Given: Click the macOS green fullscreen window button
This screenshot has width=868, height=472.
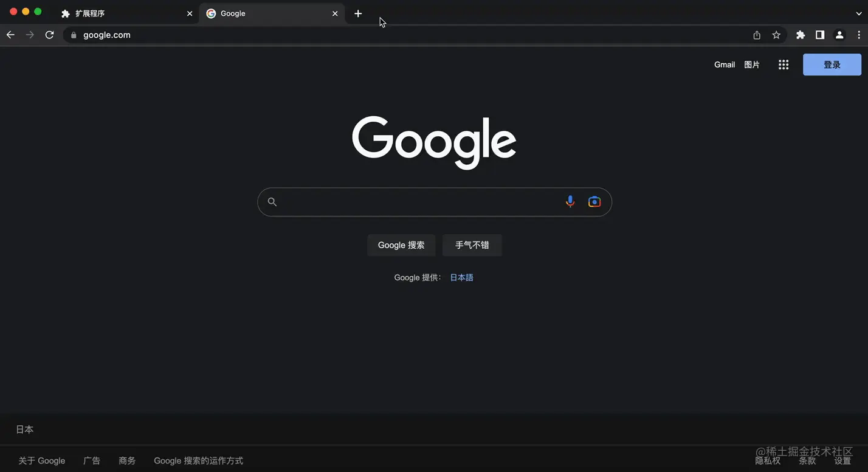Looking at the screenshot, I should point(38,12).
